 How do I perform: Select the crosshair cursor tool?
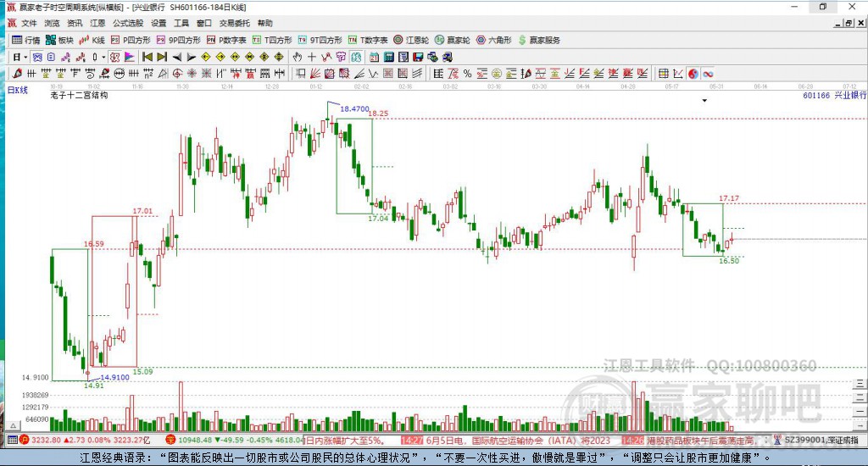coord(312,57)
